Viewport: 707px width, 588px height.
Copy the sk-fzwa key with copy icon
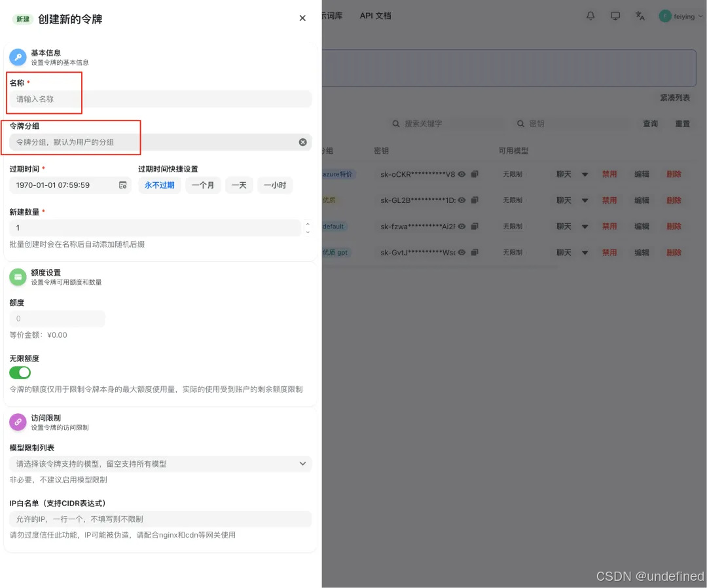(x=475, y=227)
